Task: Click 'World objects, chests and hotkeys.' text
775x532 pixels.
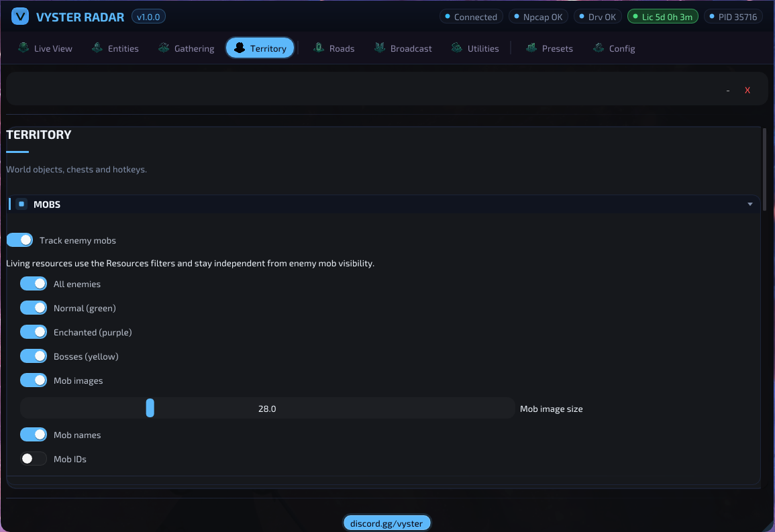Action: click(x=76, y=170)
